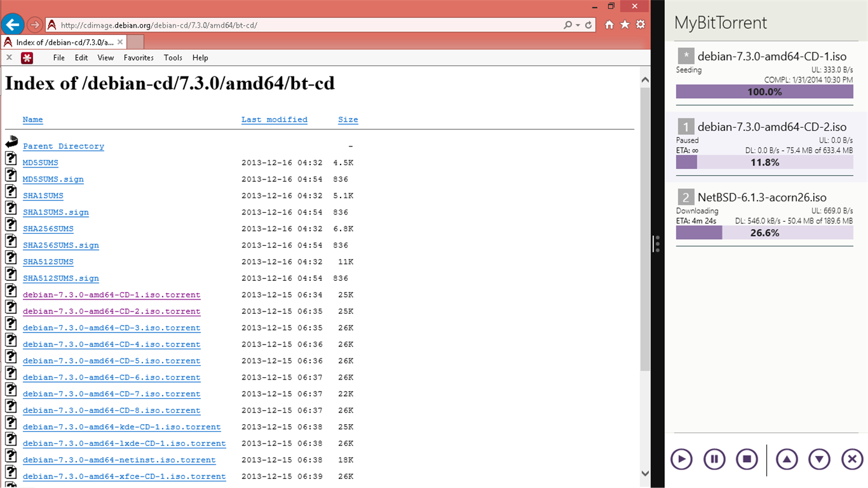Image resolution: width=868 pixels, height=488 pixels.
Task: Open SHA512SUMS.sign link
Action: (x=61, y=279)
